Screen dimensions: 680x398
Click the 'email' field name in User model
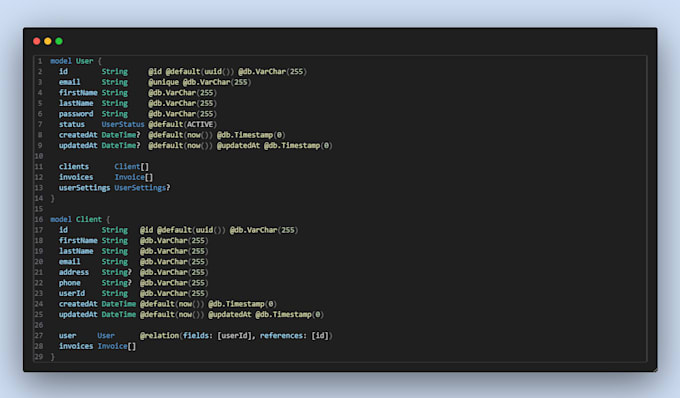pyautogui.click(x=69, y=82)
